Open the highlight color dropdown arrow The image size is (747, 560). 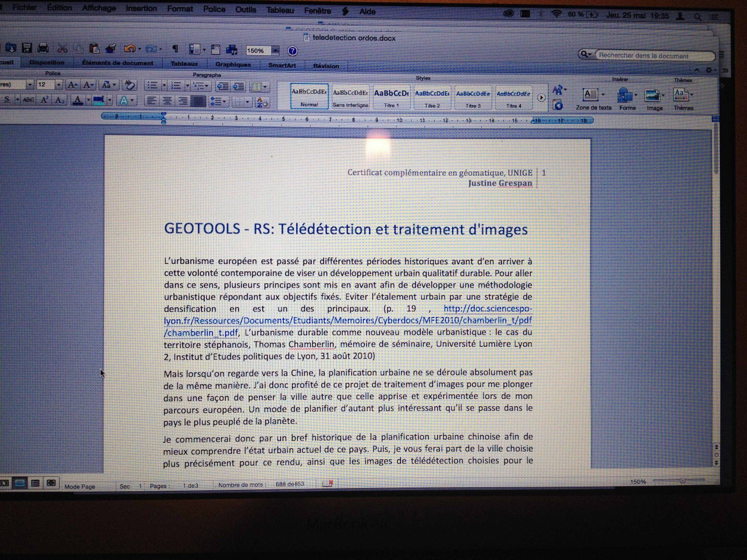tap(110, 100)
